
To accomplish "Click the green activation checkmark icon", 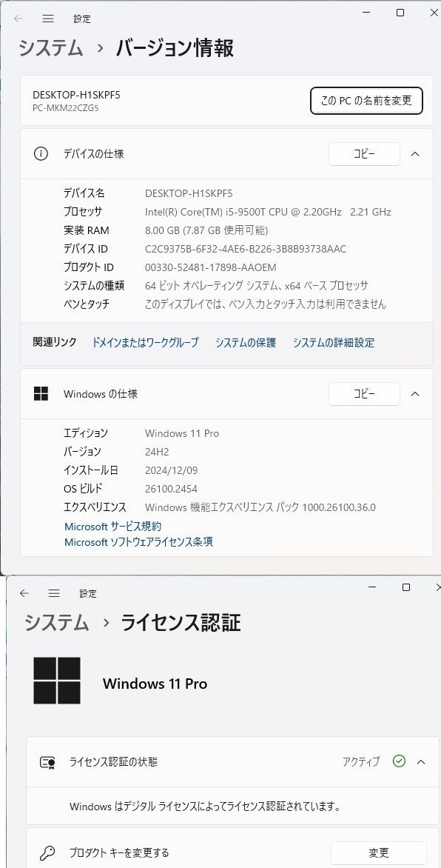I will click(399, 761).
